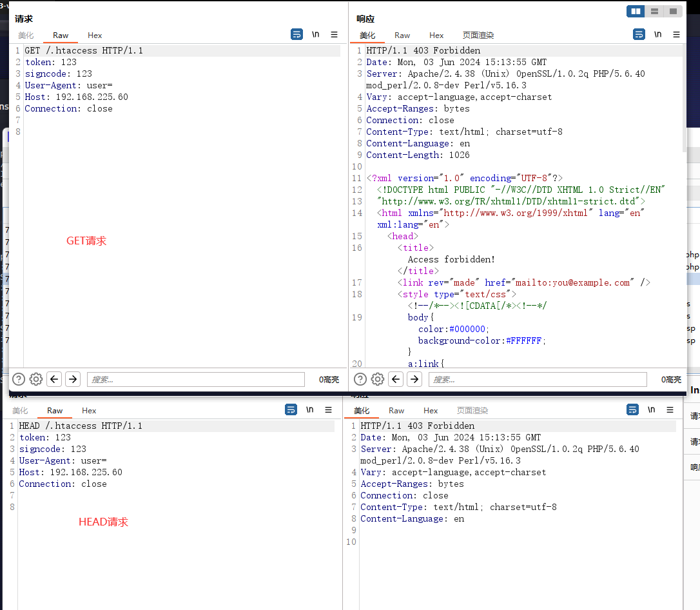Go to previous match in GET request search
Screen dimensions: 700x610
[54, 379]
